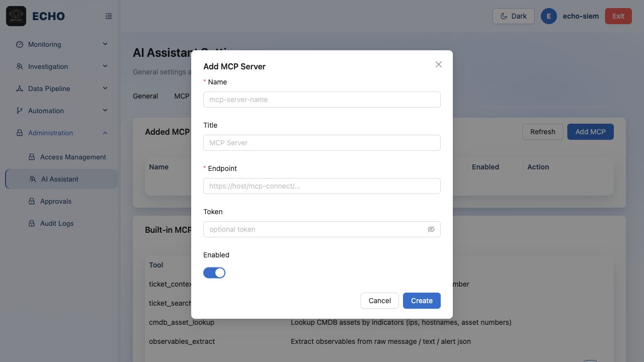Click the Tool column header
This screenshot has height=362, width=644.
click(x=156, y=265)
